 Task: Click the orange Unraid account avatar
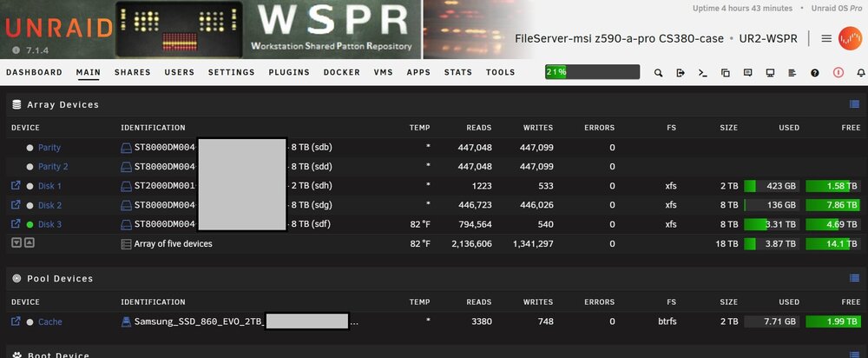(851, 38)
